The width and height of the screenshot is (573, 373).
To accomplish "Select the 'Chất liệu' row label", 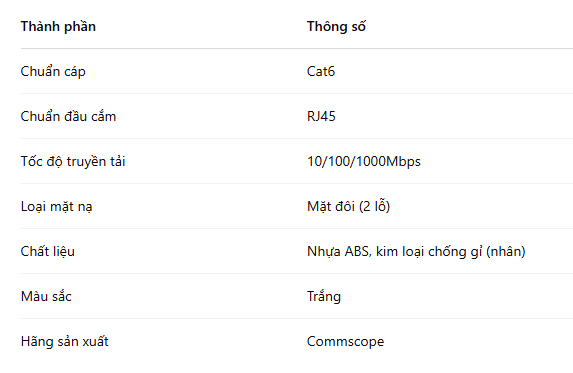I will (x=48, y=251).
